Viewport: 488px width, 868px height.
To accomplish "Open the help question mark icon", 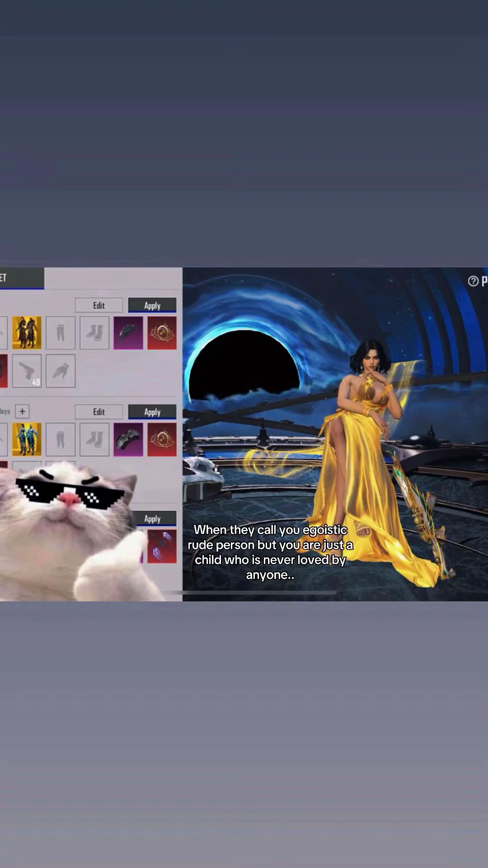I will coord(473,281).
